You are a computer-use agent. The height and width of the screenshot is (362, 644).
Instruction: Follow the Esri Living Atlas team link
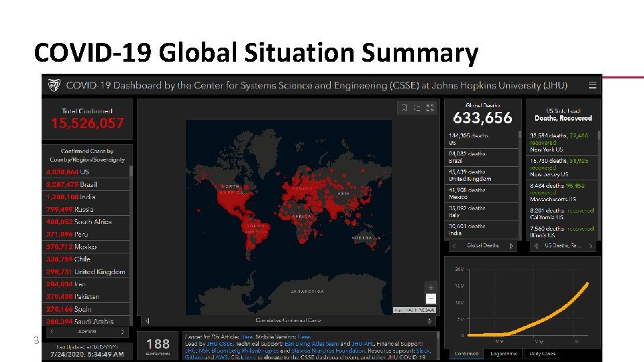pos(311,343)
